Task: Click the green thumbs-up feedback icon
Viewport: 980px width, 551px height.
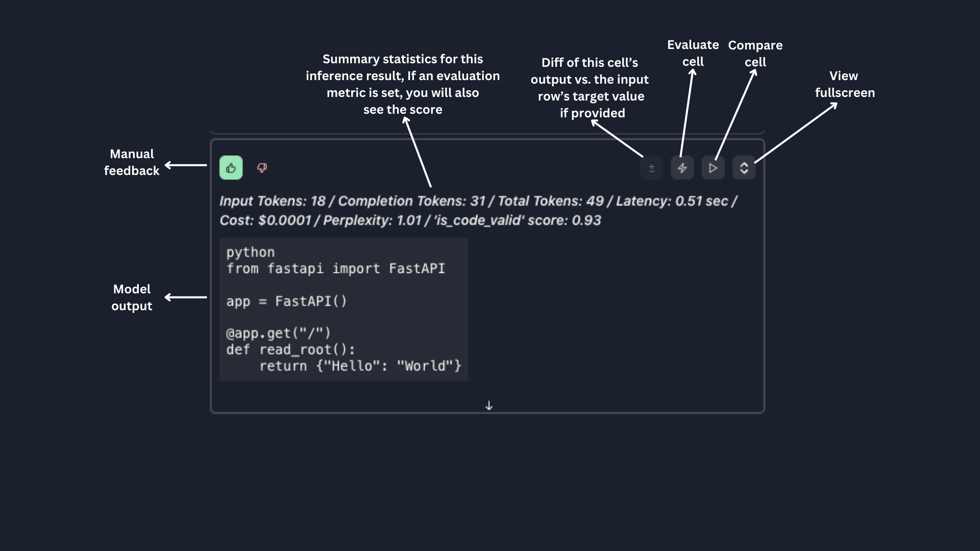Action: 231,167
